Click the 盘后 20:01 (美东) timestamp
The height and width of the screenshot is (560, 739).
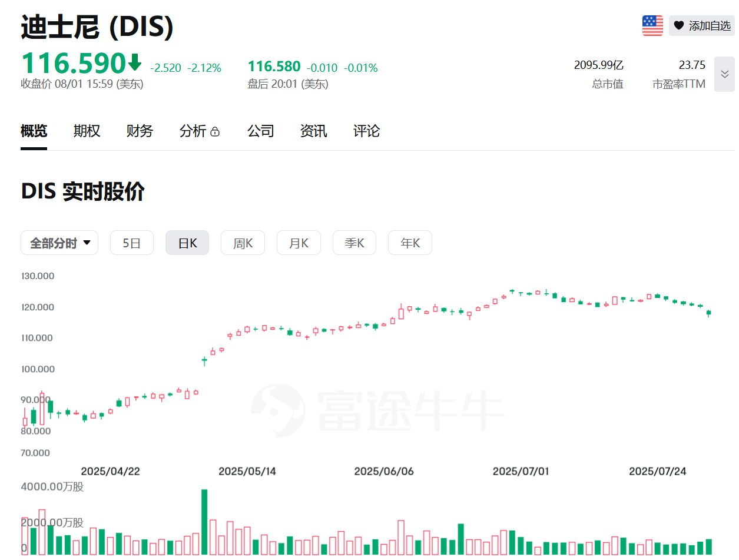pos(288,84)
